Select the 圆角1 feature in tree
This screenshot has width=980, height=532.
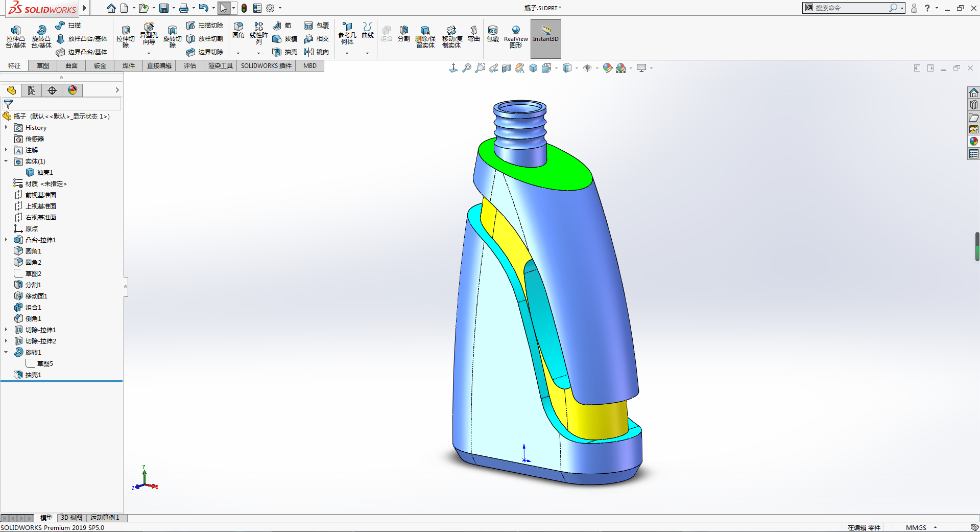click(x=28, y=251)
